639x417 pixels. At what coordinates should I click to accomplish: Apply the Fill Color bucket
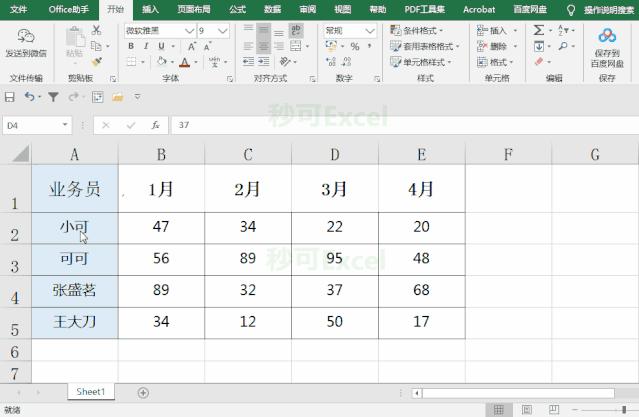162,62
